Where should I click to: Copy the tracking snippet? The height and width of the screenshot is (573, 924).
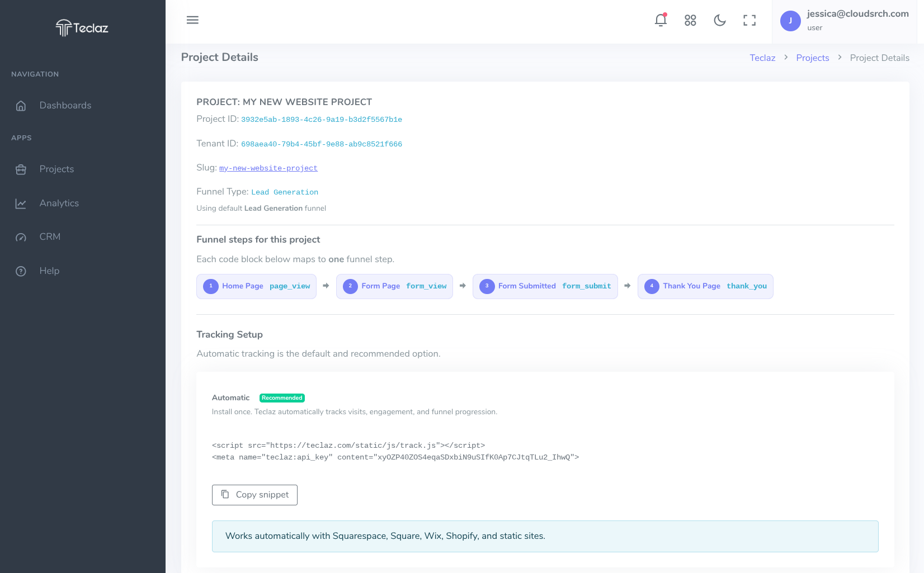tap(254, 495)
